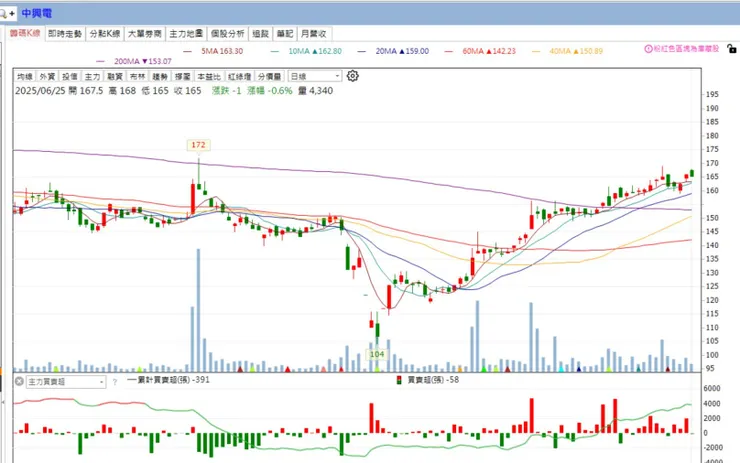The image size is (740, 463).
Task: Click the 2025/06/25 date readout
Action: coord(40,91)
